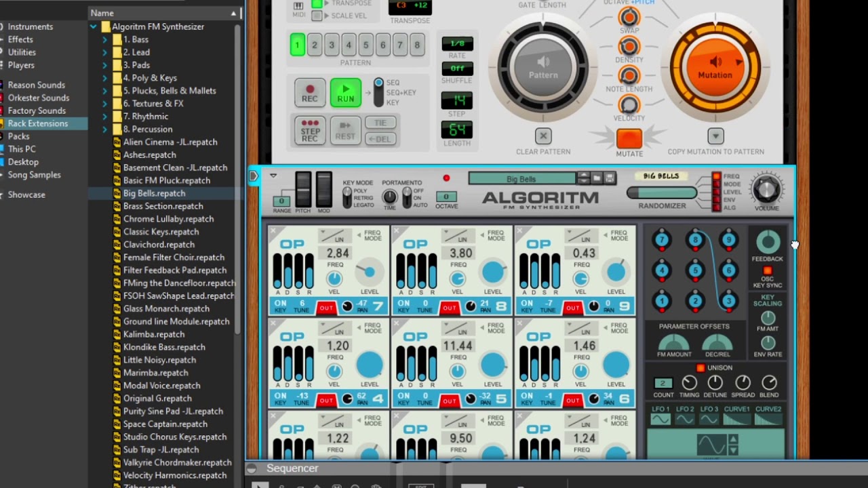
Task: Click the TIE button
Action: tap(380, 123)
